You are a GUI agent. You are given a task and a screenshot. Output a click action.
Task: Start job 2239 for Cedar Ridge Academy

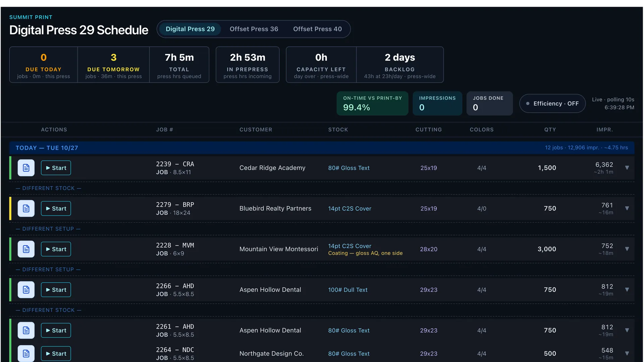[x=56, y=168]
